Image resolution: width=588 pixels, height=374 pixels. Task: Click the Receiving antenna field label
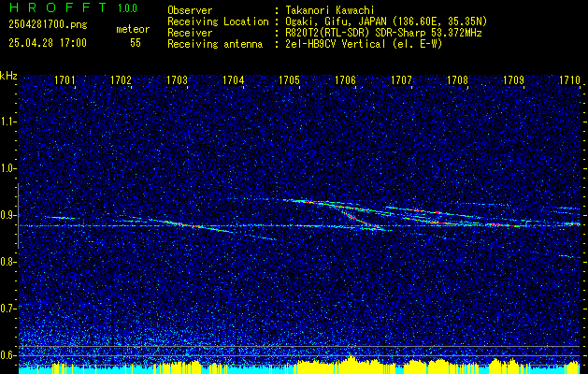pyautogui.click(x=215, y=44)
